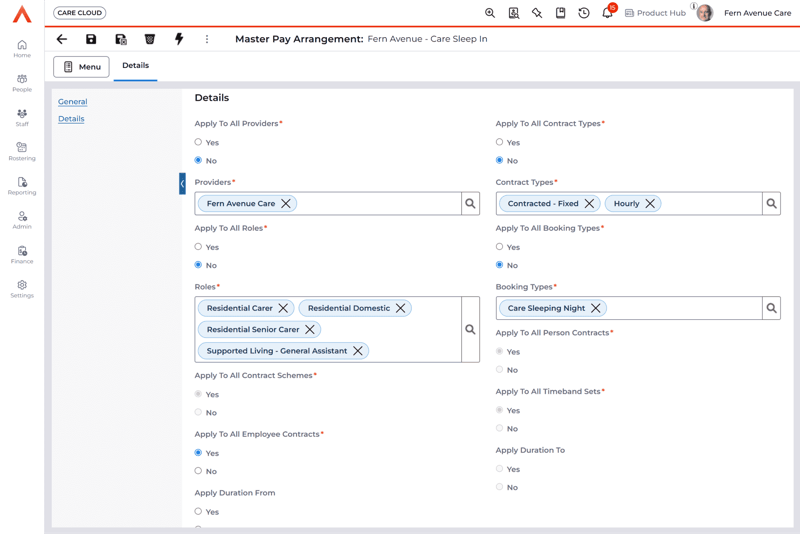Go to Finance in the left sidebar
Screen dimensions: 800x534
pos(22,254)
